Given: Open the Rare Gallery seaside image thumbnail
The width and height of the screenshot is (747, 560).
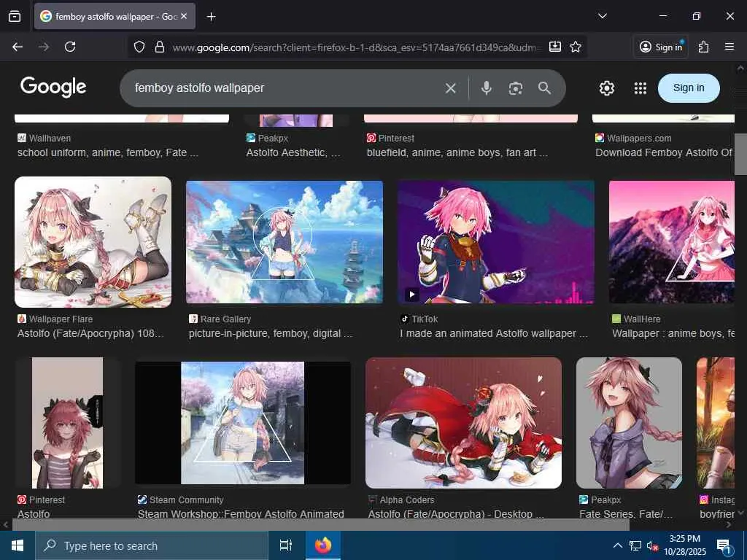Looking at the screenshot, I should (285, 242).
